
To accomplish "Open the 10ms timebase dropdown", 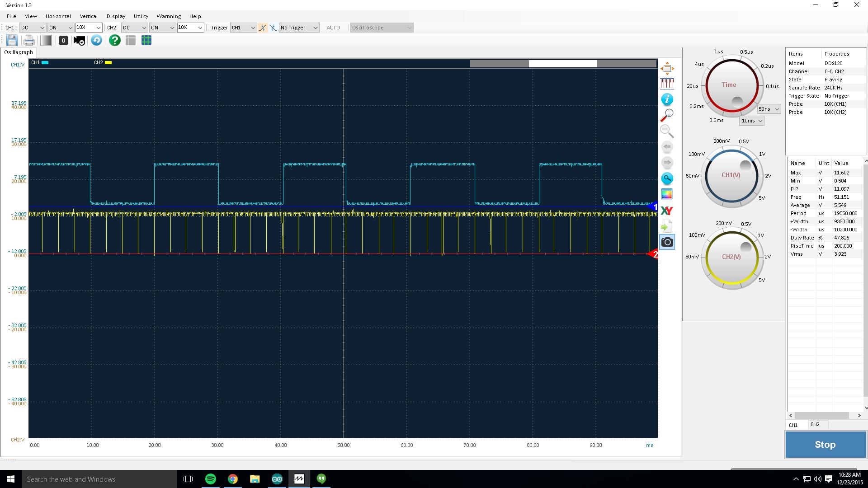I will pyautogui.click(x=752, y=121).
